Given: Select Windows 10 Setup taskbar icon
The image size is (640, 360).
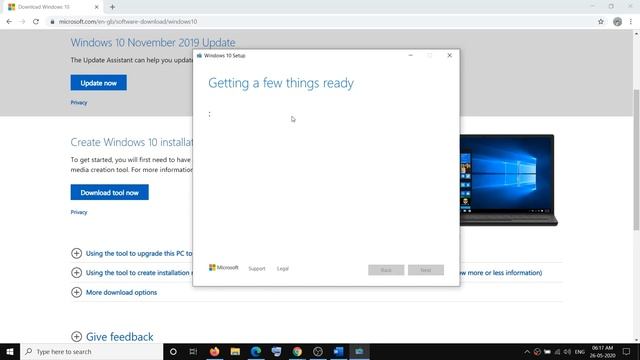Looking at the screenshot, I should tap(359, 351).
